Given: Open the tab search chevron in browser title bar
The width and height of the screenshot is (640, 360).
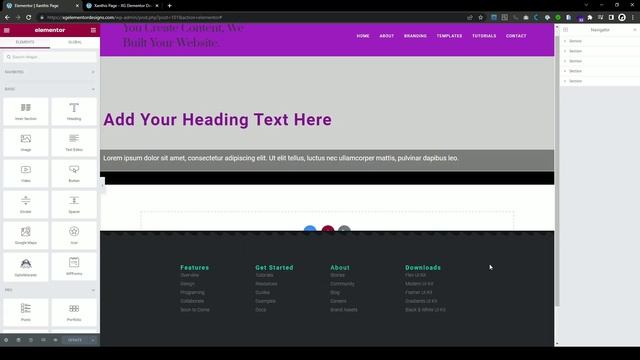Looking at the screenshot, I should tap(586, 5).
